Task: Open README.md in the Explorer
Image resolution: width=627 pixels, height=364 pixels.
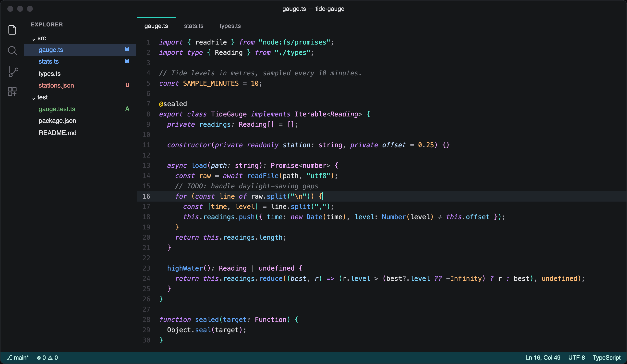Action: pyautogui.click(x=80, y=133)
